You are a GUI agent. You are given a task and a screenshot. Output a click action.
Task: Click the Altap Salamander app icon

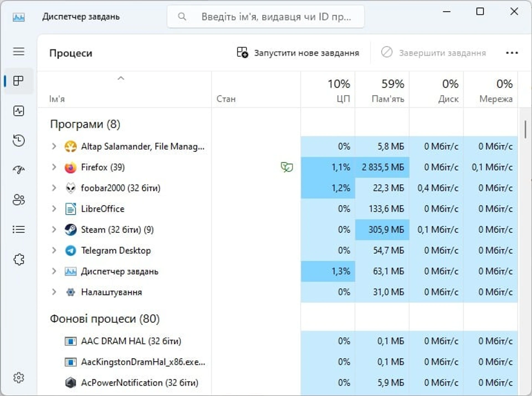[x=70, y=146]
